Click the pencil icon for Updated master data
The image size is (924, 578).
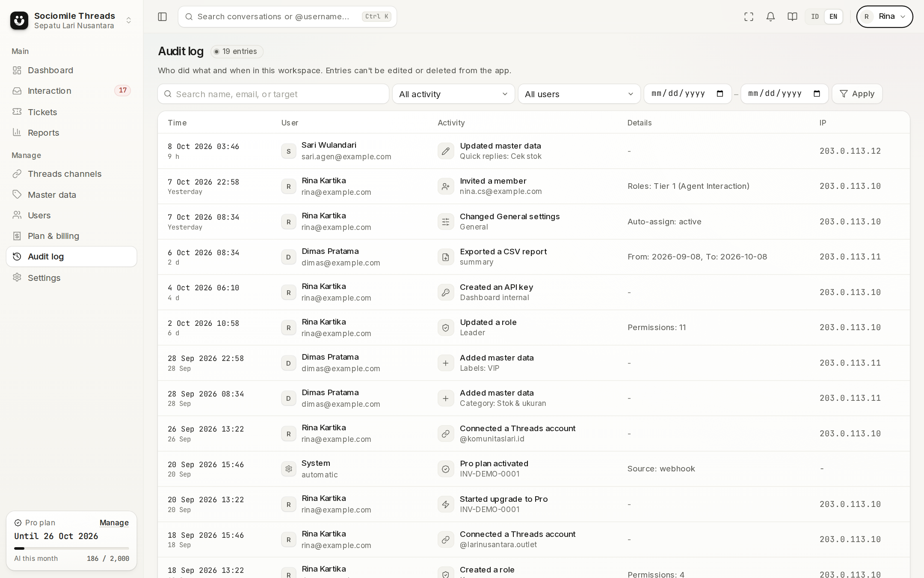tap(445, 151)
